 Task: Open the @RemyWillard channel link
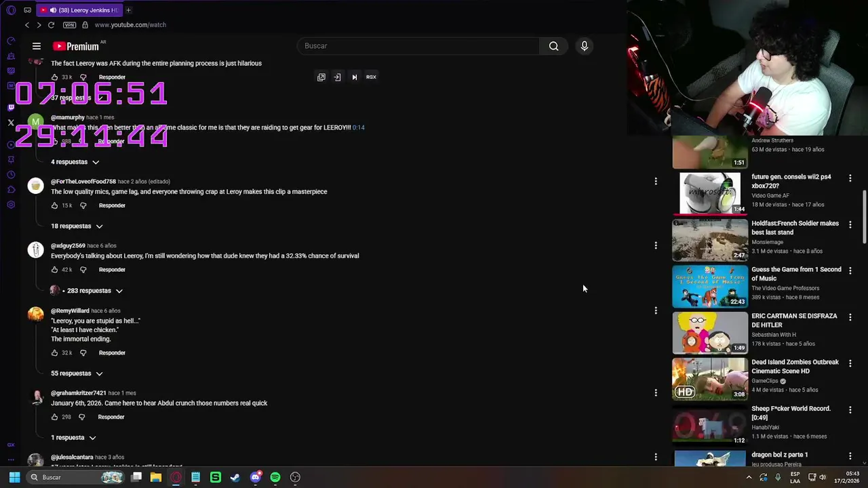[70, 311]
